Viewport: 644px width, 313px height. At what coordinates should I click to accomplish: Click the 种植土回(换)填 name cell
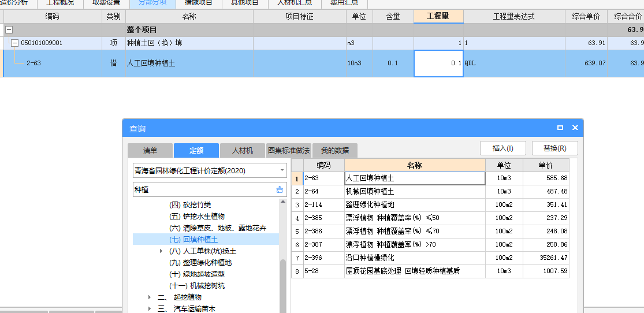pyautogui.click(x=189, y=43)
